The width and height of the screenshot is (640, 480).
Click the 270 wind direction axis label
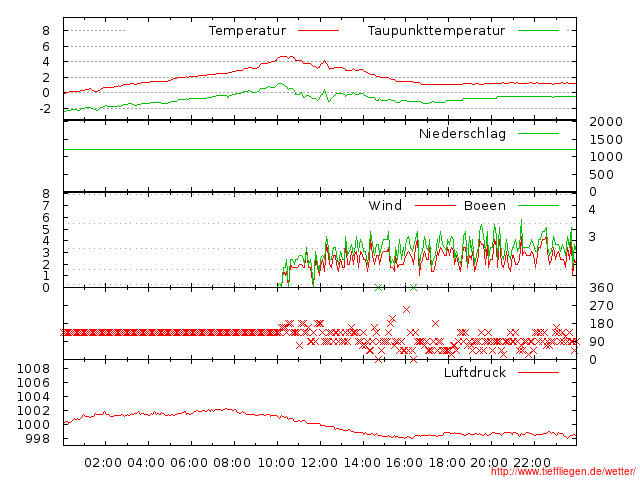click(x=602, y=306)
